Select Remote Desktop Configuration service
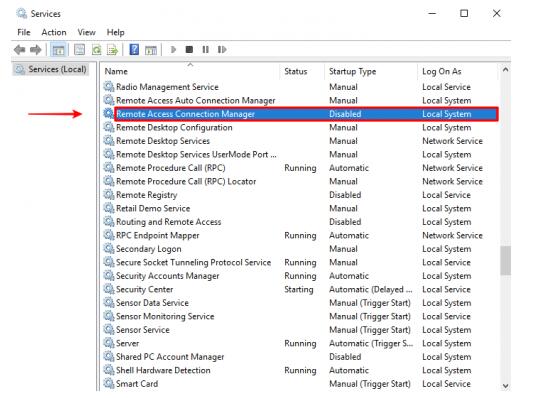The width and height of the screenshot is (541, 398). click(301, 127)
